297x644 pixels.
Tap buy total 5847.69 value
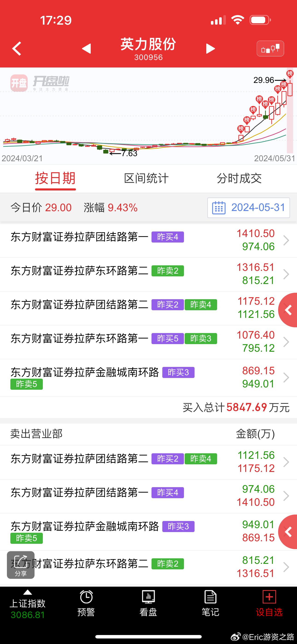pos(247,407)
